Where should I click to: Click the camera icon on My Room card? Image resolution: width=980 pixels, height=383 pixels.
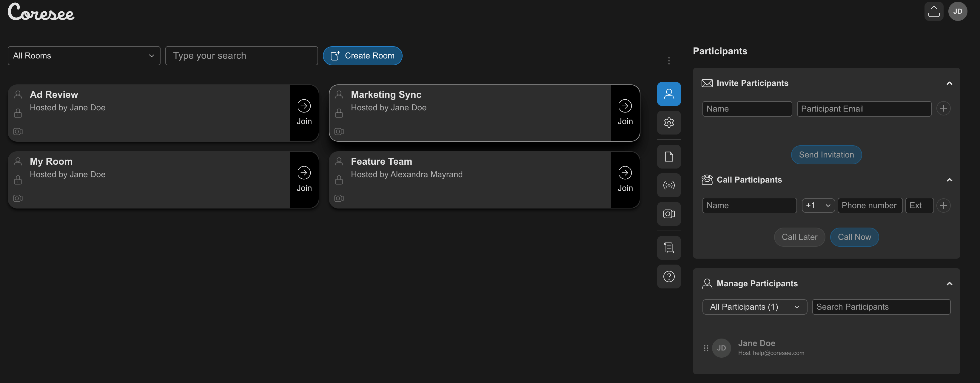click(x=18, y=199)
